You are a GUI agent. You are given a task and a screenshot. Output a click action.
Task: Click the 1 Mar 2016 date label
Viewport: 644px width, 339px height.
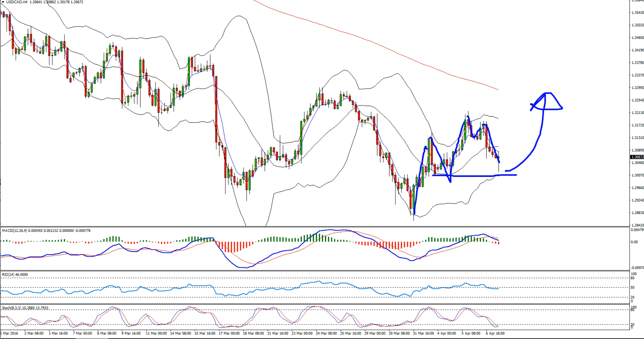pyautogui.click(x=10, y=333)
